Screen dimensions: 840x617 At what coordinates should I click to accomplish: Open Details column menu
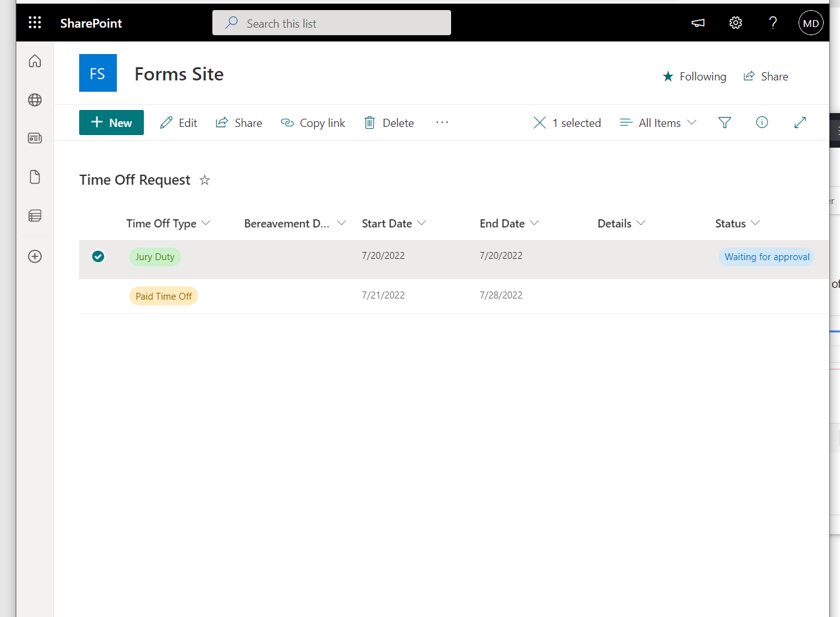621,224
